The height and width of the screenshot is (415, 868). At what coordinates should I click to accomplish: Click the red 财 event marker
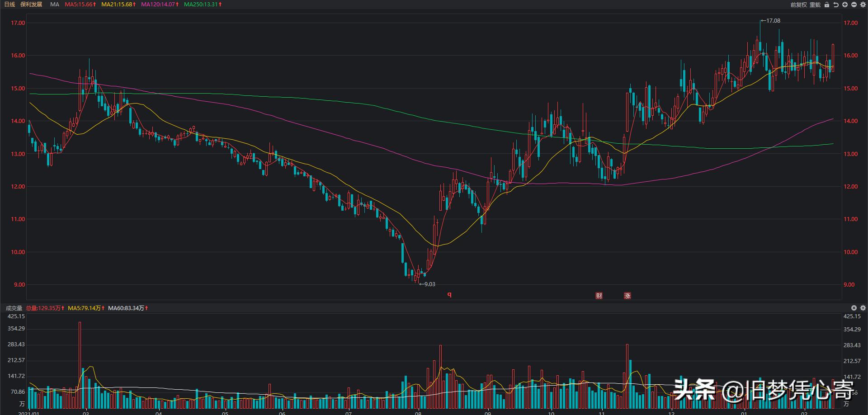click(x=599, y=296)
